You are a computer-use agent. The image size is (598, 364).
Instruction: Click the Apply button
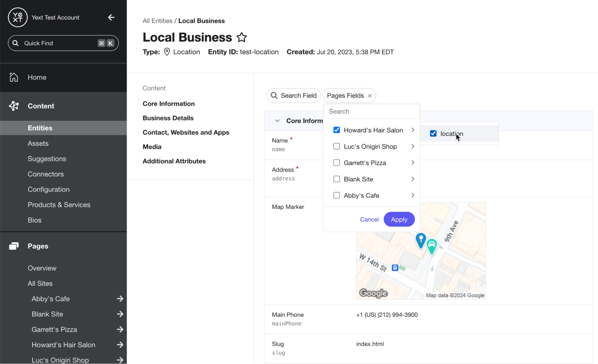point(399,219)
